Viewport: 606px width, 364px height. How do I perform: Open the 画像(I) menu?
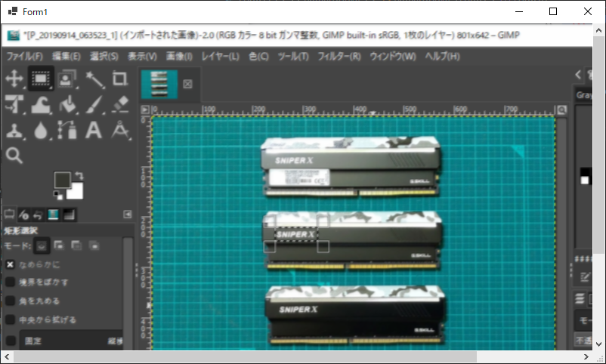[179, 57]
